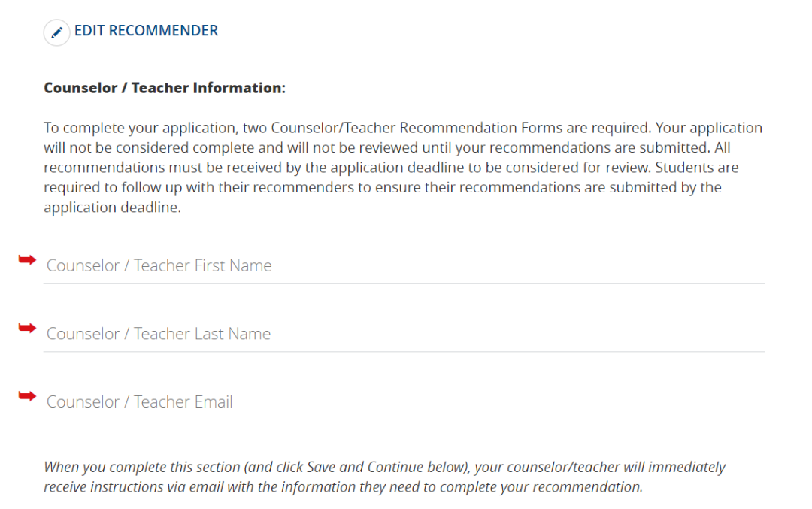Screen dimensions: 812x509
Task: Click the underline beneath the Last Name field
Action: (403, 351)
